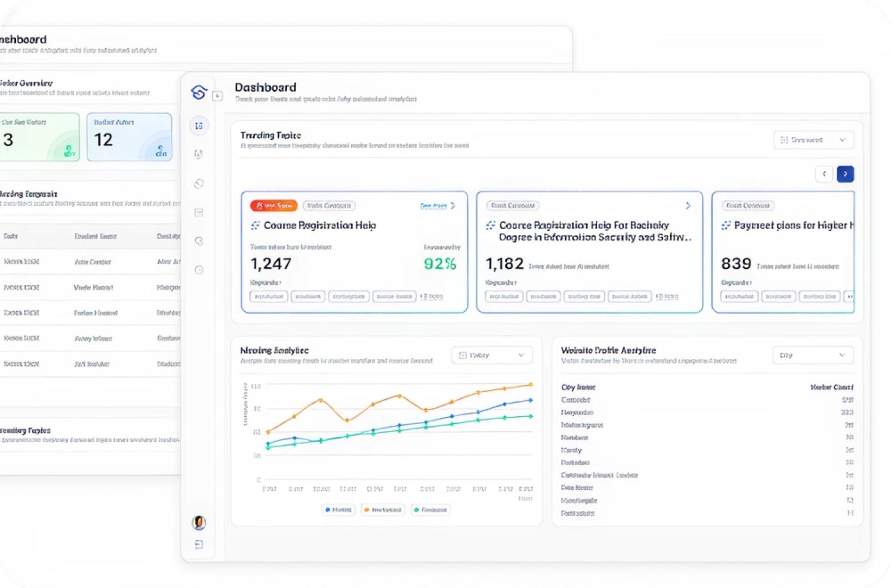The height and width of the screenshot is (588, 891).
Task: Open the Payment plans for Higher topic card
Action: point(783,252)
